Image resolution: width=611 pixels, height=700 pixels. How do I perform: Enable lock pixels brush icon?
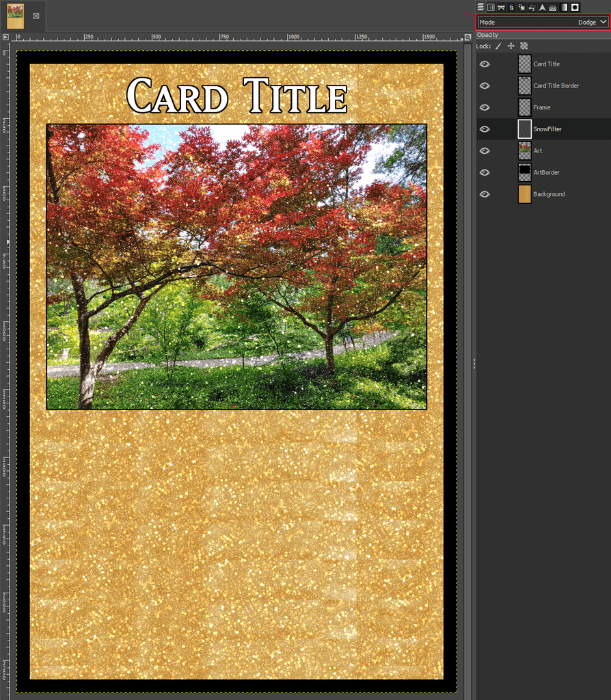click(498, 46)
